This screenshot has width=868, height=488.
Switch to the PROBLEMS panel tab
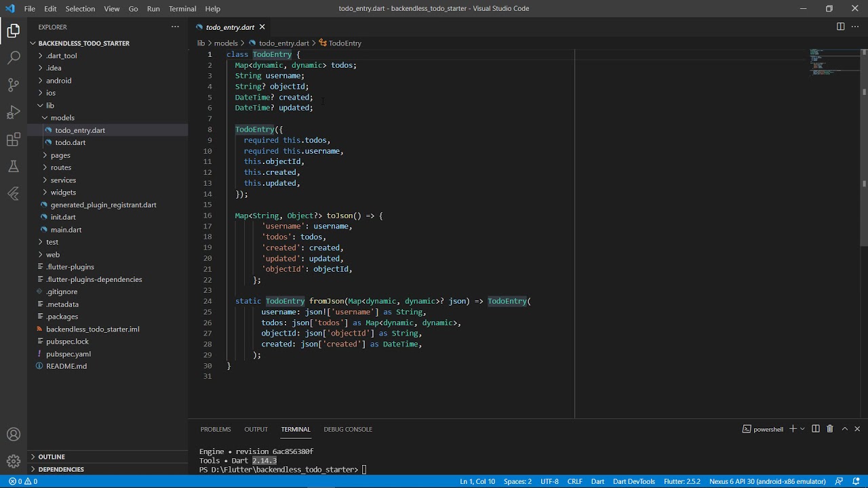click(216, 429)
